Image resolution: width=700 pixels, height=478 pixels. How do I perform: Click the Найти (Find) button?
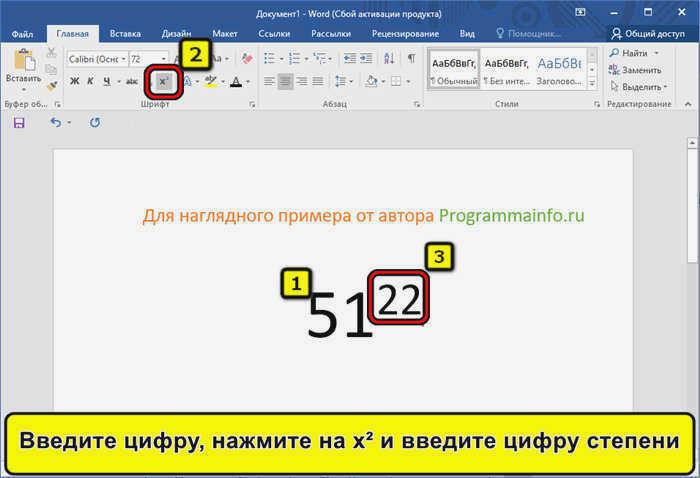(629, 53)
